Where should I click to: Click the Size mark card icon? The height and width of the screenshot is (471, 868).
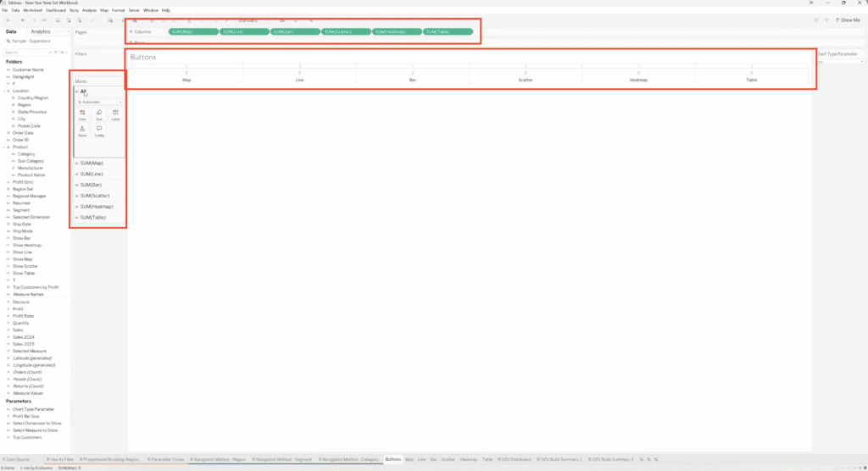(99, 114)
